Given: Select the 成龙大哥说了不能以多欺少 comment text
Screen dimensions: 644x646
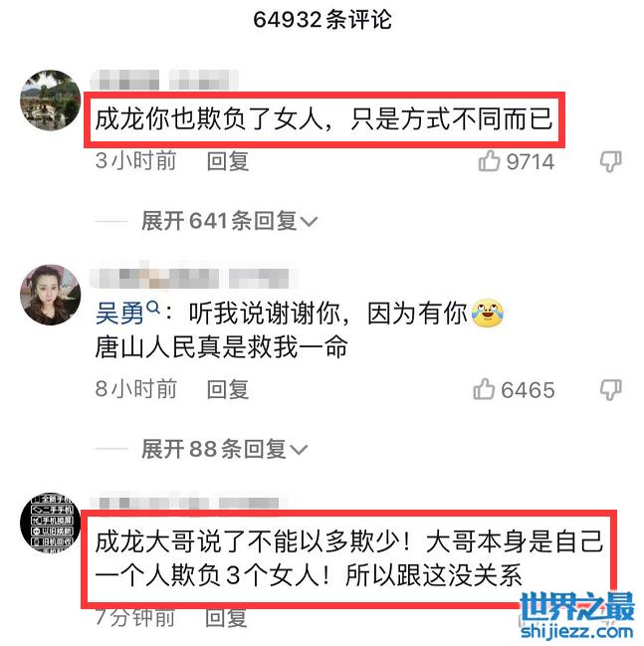Looking at the screenshot, I should pos(349,558).
